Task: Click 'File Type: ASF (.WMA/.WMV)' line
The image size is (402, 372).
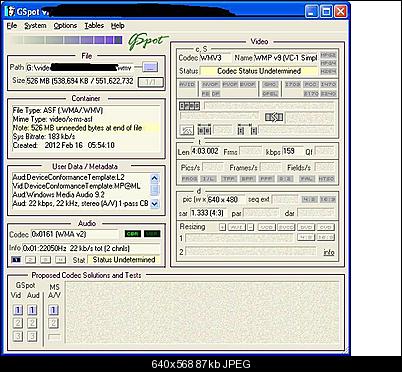Action: 58,110
